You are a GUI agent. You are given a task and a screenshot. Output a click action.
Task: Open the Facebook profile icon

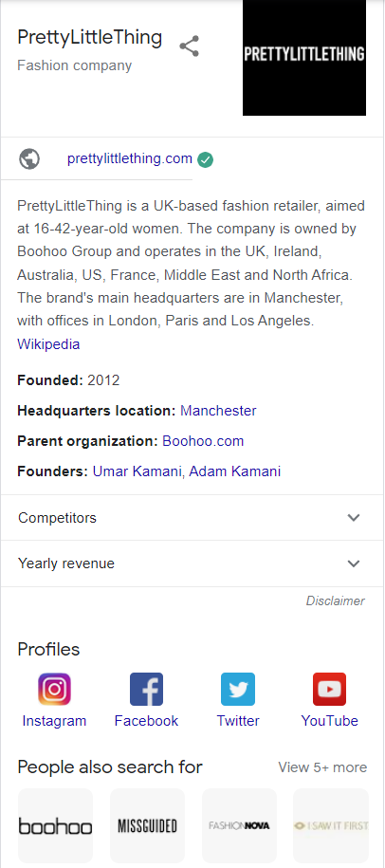pos(146,690)
